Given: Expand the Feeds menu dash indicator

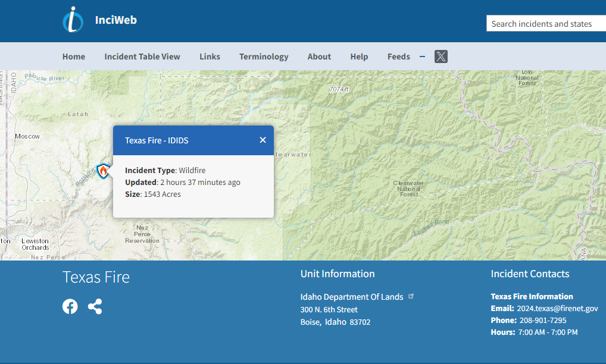Looking at the screenshot, I should [x=422, y=57].
